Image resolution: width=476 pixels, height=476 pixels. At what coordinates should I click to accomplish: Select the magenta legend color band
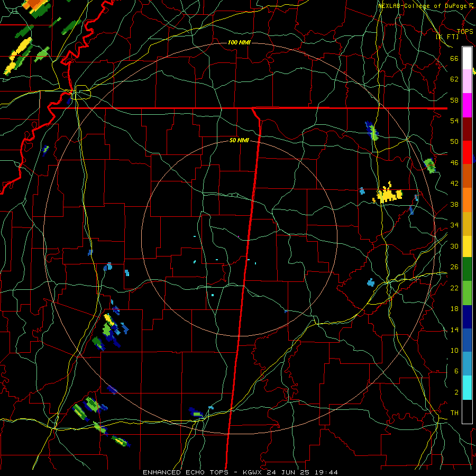(x=467, y=105)
